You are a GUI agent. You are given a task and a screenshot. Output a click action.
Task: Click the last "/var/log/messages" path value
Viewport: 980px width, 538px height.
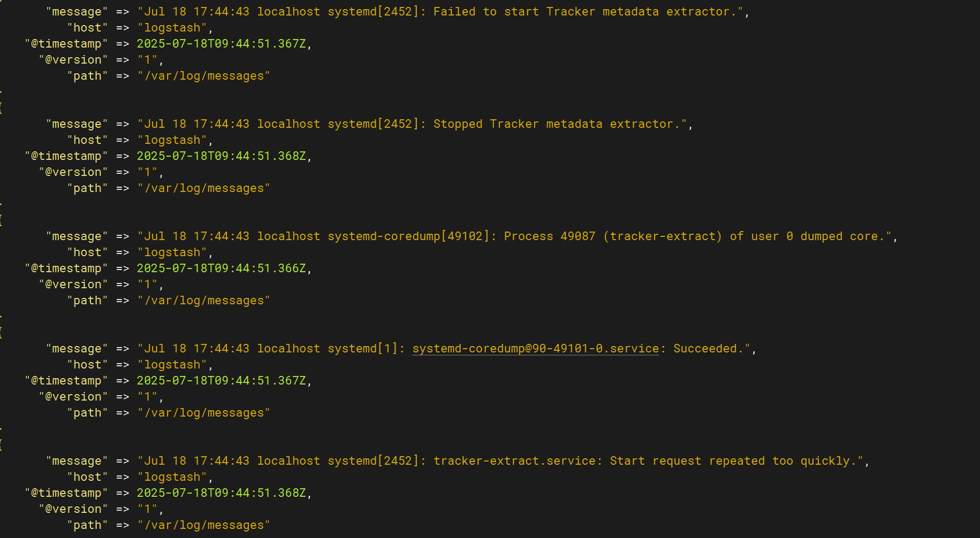pyautogui.click(x=203, y=525)
